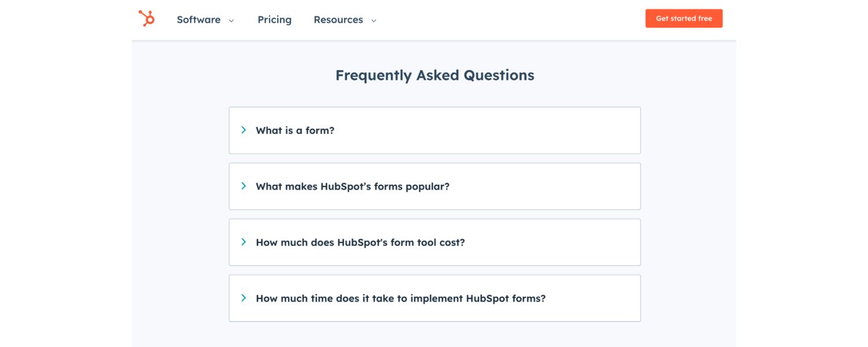Click the 'Get started free' button
Viewport: 868px width, 347px height.
(x=684, y=18)
